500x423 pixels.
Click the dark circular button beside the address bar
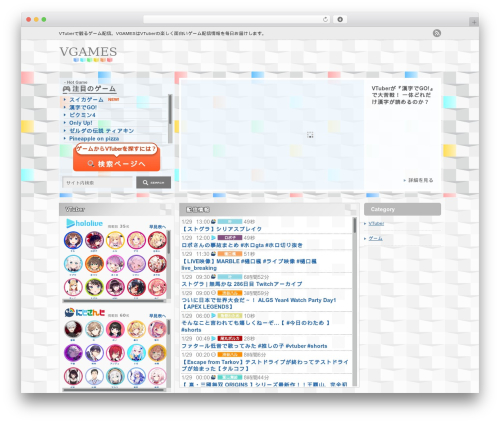[340, 19]
